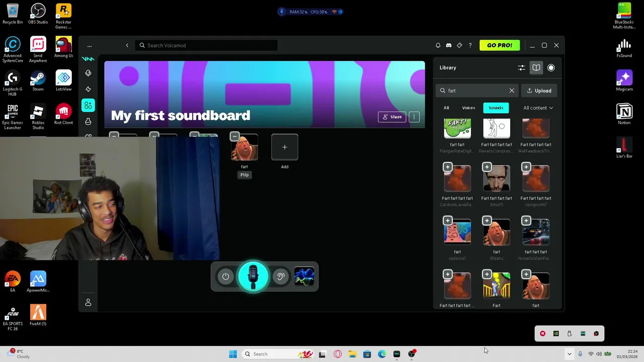
Task: Show hidden icons taskbar chevron
Action: pyautogui.click(x=569, y=354)
